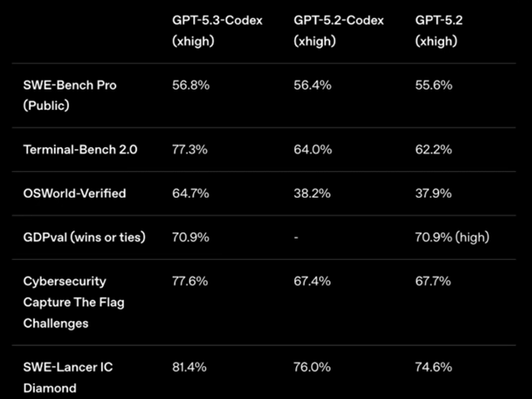Click the 77.6% Cybersecurity score
This screenshot has width=532, height=399.
(x=189, y=281)
